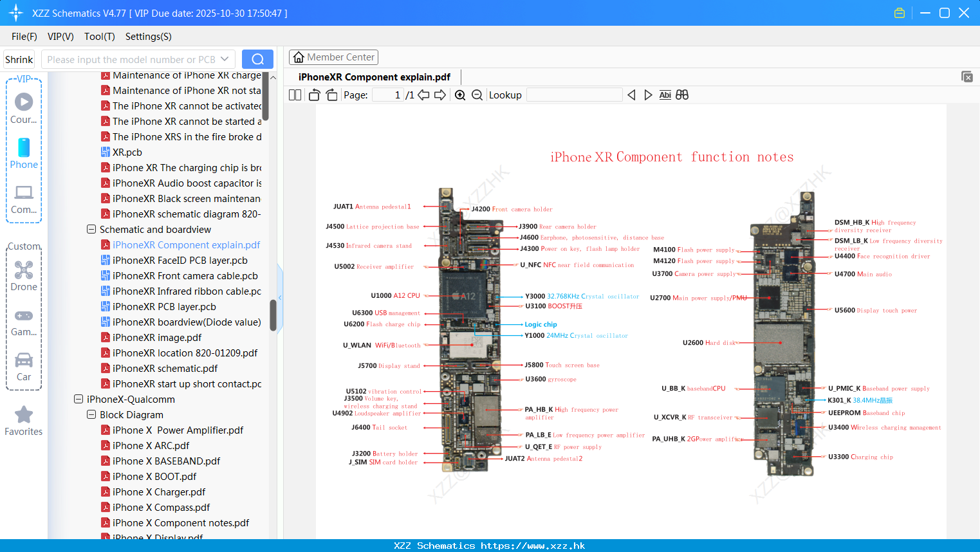Open the File(F) menu
The height and width of the screenshot is (552, 980).
coord(24,37)
